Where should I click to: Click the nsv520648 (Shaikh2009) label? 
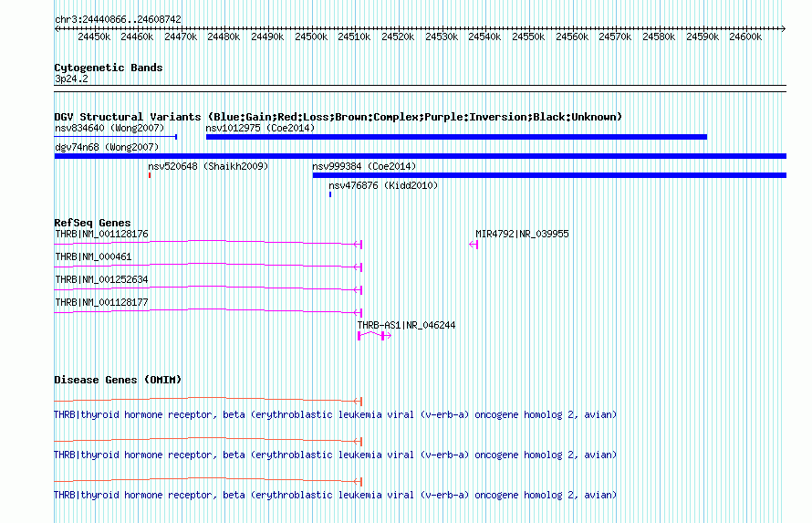[208, 166]
